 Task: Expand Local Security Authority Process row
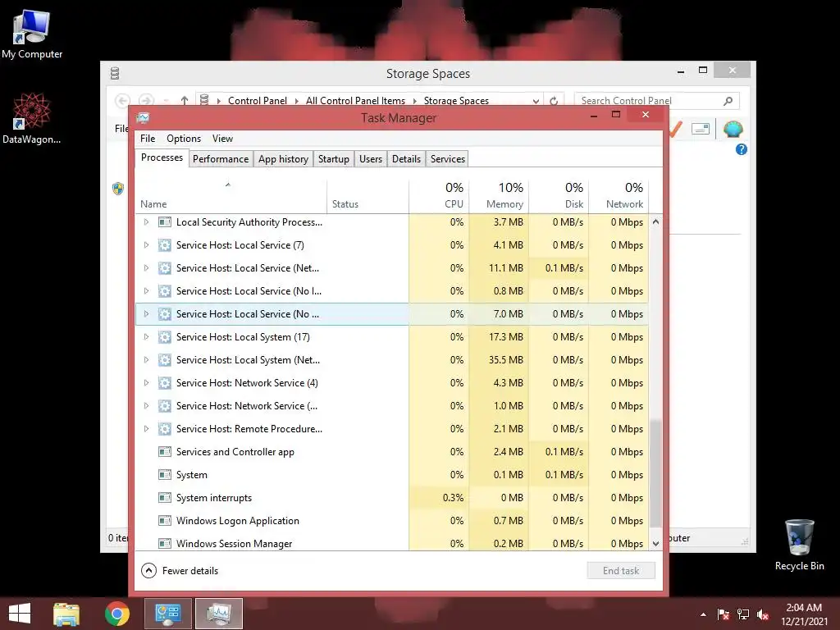click(146, 221)
